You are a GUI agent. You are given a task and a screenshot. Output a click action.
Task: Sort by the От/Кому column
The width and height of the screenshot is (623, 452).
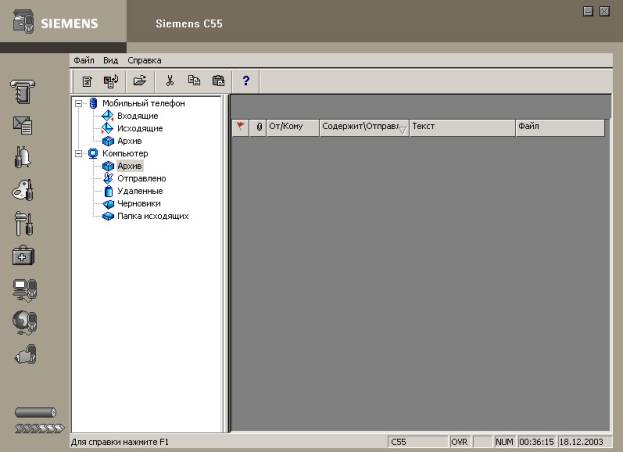point(293,127)
